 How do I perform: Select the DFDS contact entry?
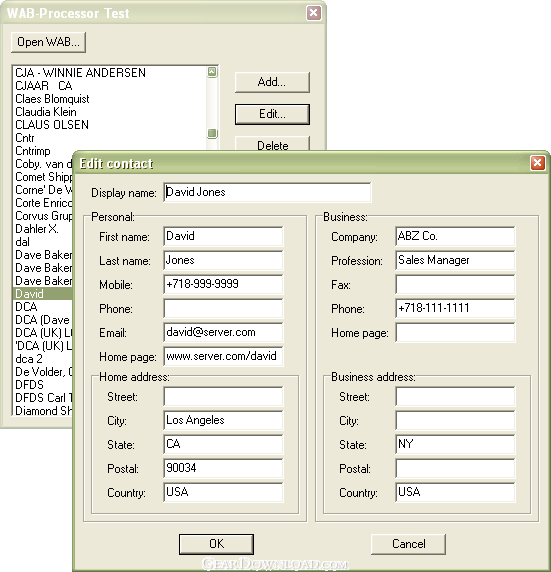click(x=29, y=384)
